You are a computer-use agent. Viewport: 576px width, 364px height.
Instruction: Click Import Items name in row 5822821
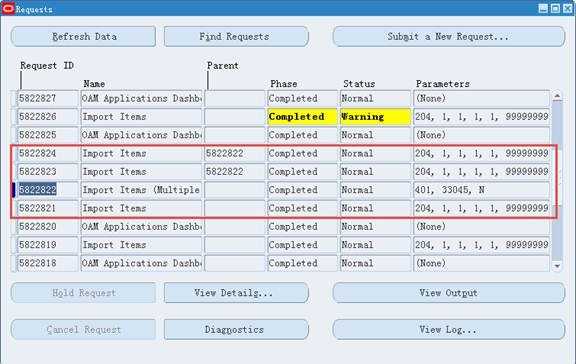[141, 208]
